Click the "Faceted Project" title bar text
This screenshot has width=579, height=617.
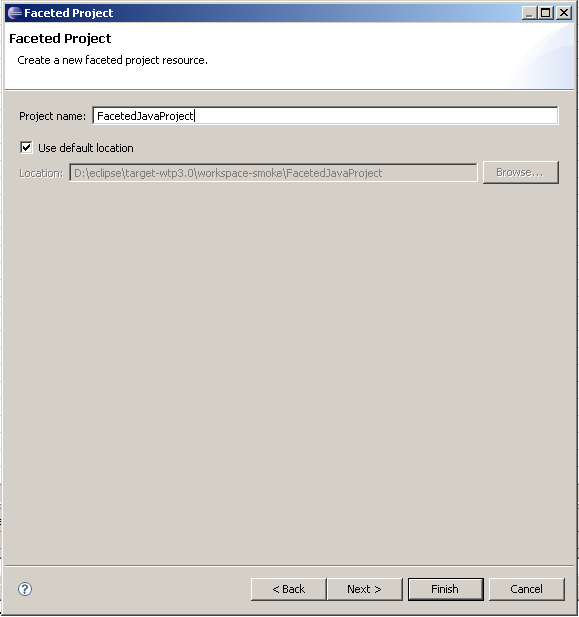tap(68, 13)
